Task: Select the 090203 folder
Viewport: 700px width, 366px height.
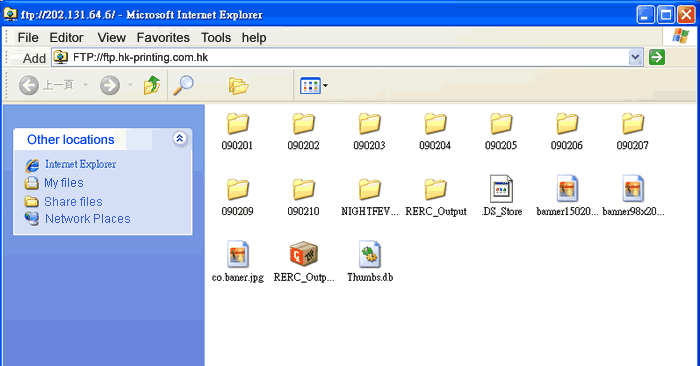Action: point(369,132)
